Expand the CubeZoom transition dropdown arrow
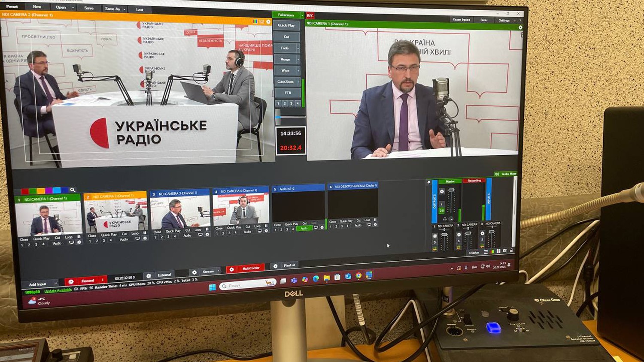 tap(298, 82)
